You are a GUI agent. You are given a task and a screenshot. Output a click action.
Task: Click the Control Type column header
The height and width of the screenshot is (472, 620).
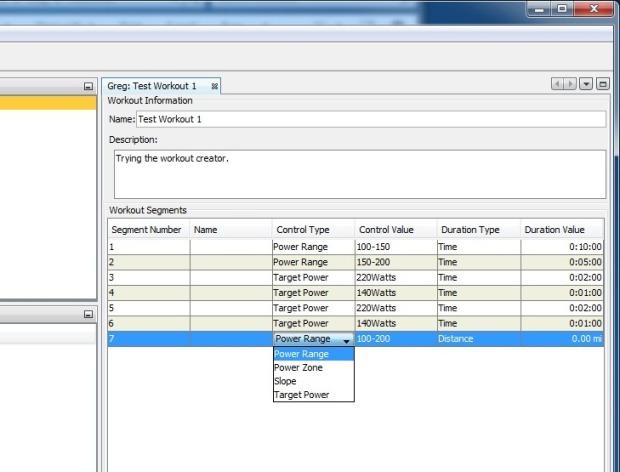tap(303, 230)
